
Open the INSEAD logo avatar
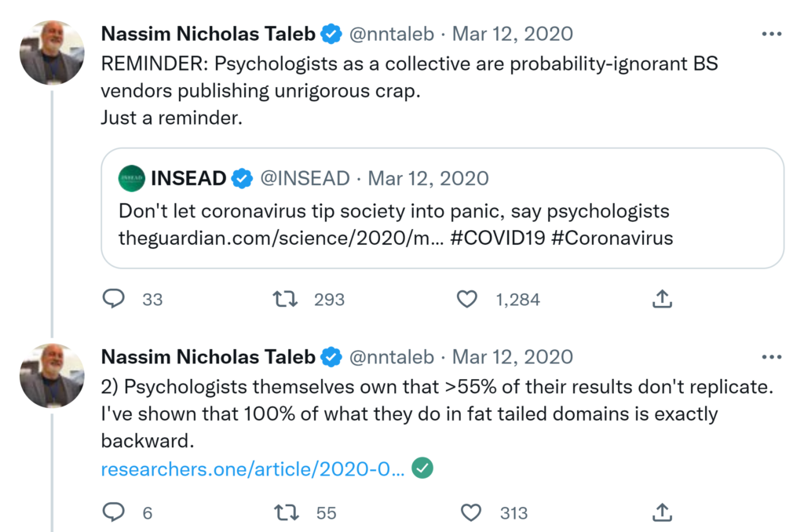[132, 178]
